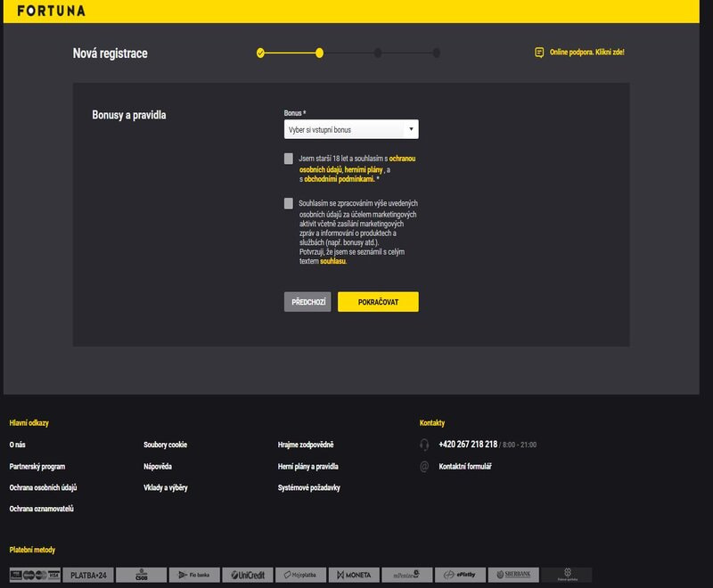This screenshot has height=588, width=713.
Task: Open the 'O nás' footer link
Action: coord(17,445)
